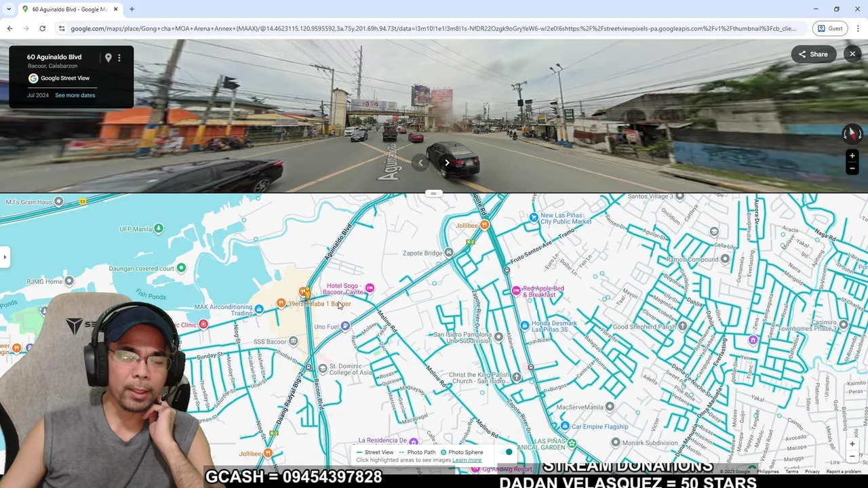
Task: Open the Car Empire Flagship marker
Action: pos(565,426)
